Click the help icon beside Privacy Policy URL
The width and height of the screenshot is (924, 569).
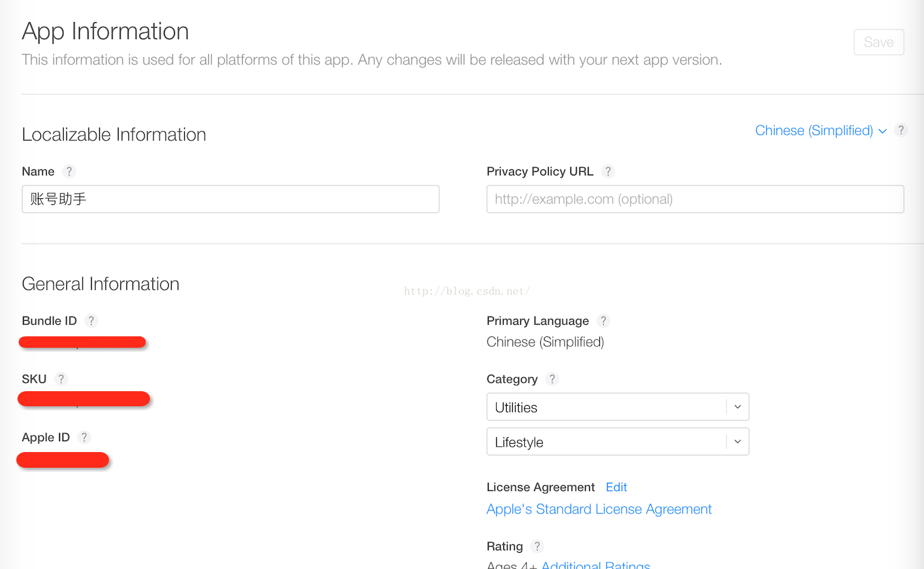click(608, 172)
